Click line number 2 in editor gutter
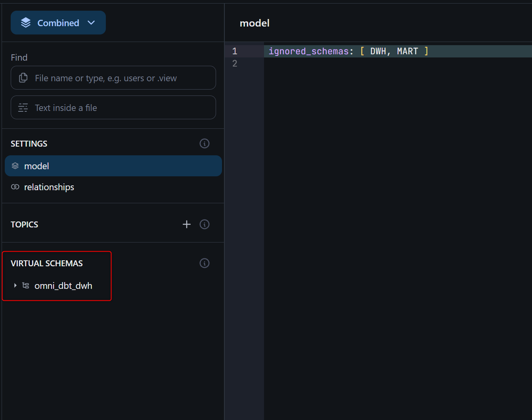This screenshot has height=420, width=532. click(235, 63)
